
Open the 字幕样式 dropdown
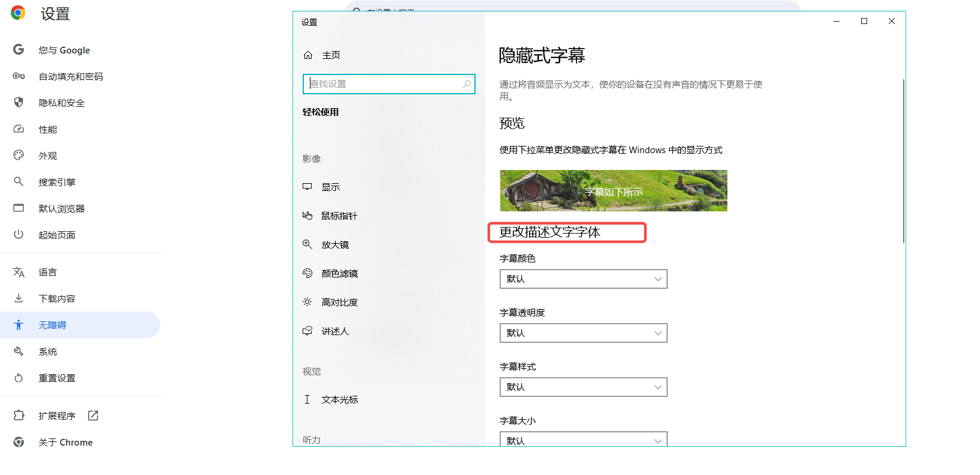tap(584, 387)
